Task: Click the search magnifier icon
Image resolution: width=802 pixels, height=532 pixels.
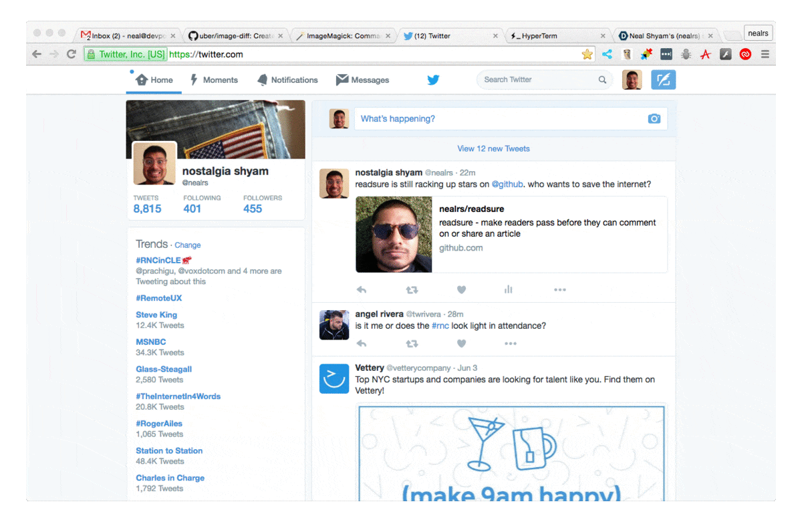Action: 602,80
